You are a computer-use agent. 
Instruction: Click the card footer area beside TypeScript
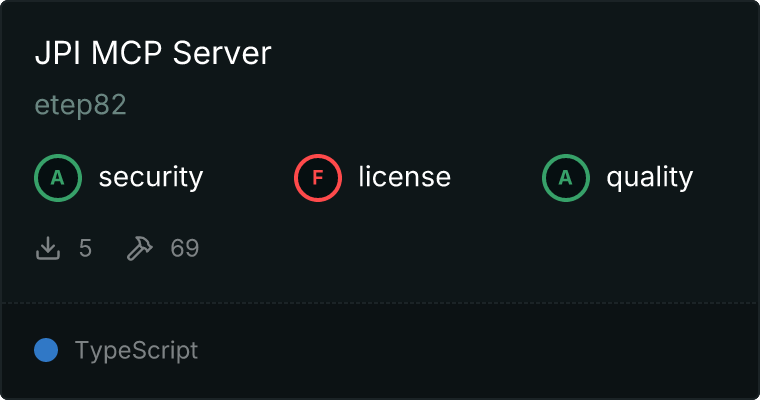point(480,351)
